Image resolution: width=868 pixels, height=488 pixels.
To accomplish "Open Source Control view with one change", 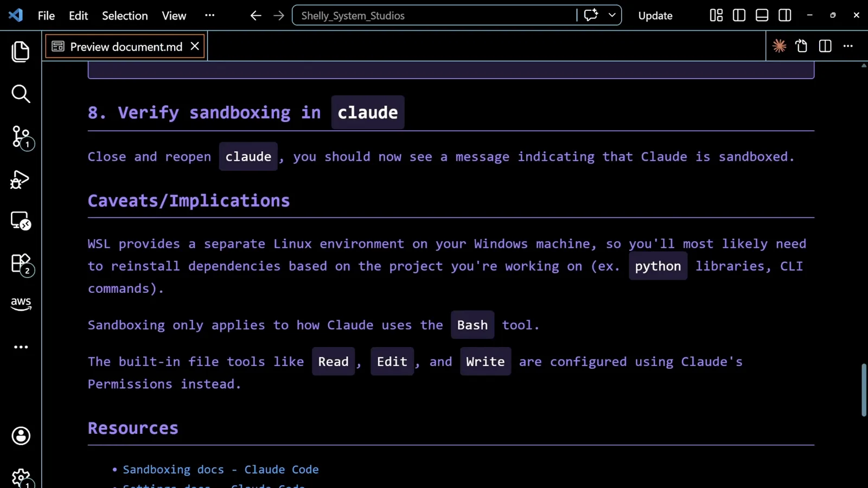I will [22, 137].
